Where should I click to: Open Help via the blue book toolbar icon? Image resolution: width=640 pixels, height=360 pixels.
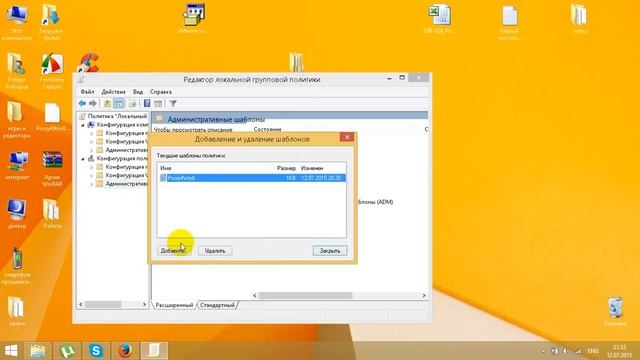147,104
